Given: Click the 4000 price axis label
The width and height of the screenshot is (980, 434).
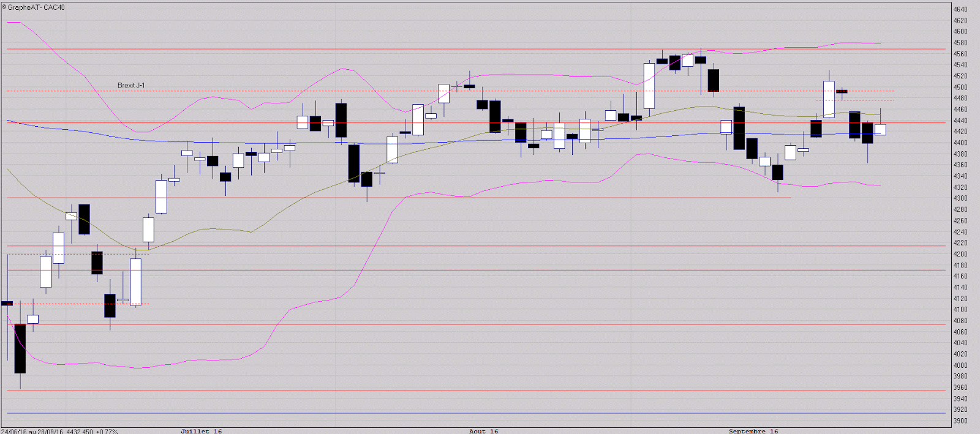Looking at the screenshot, I should point(960,365).
